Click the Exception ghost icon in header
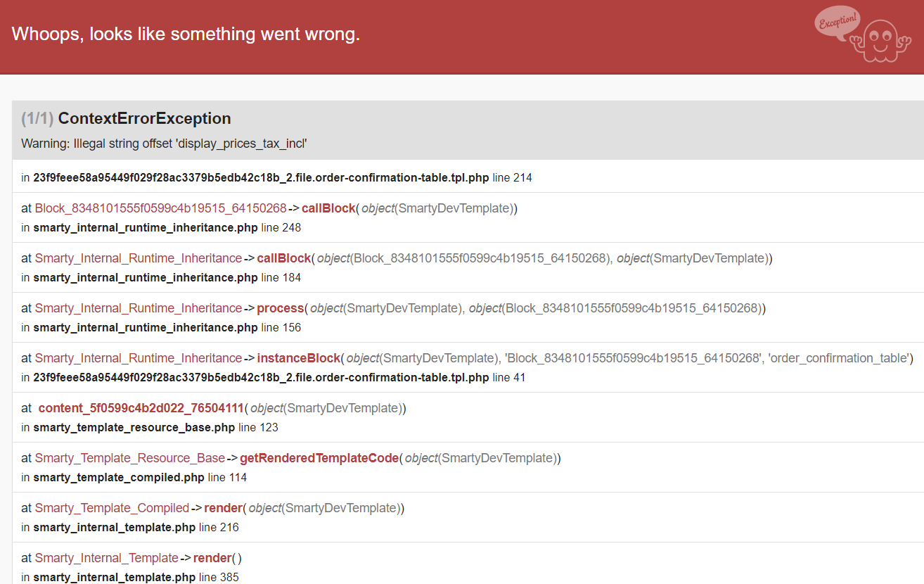The image size is (924, 584). [858, 34]
